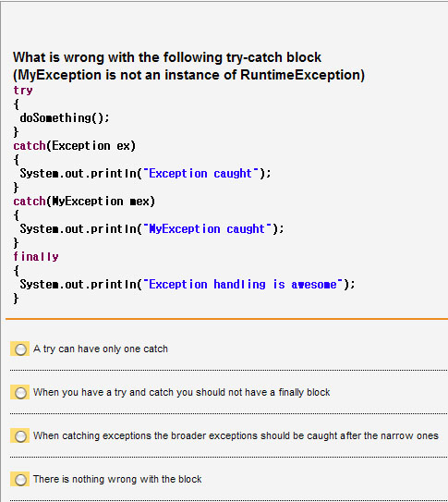Click the orange divider line below the code
The width and height of the screenshot is (448, 502).
226,319
